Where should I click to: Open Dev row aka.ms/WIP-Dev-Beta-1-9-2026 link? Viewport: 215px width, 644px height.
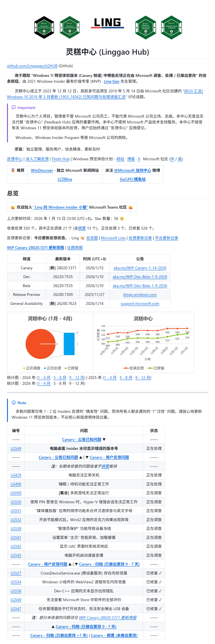[140, 277]
